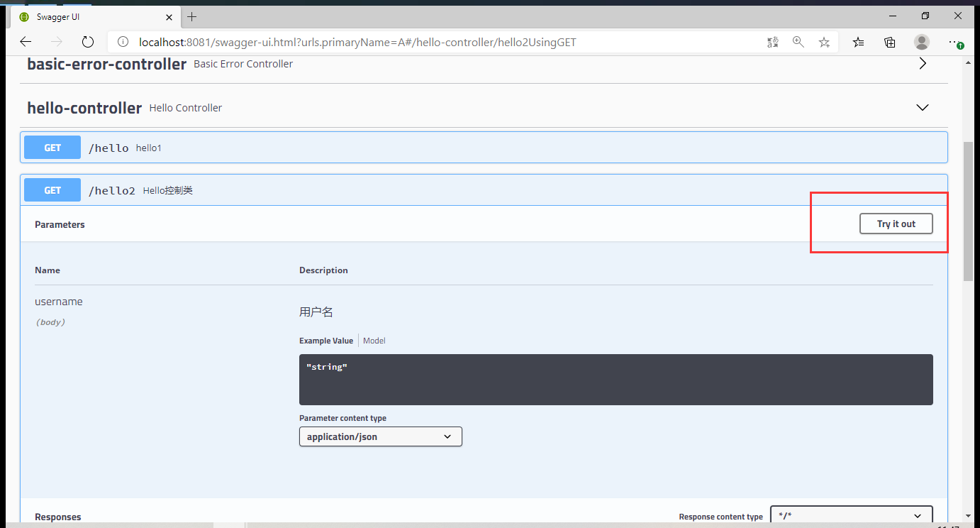Open the Parameter content type dropdown
This screenshot has width=980, height=528.
pos(381,436)
